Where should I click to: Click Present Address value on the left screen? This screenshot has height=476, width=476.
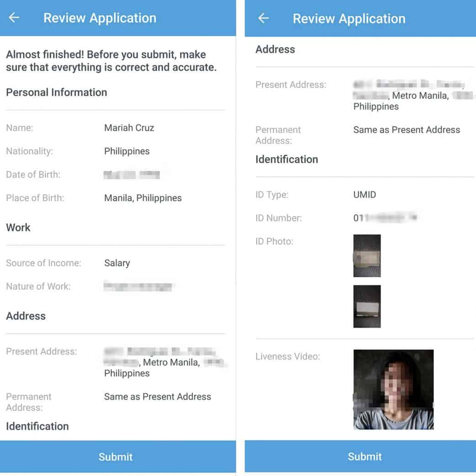[164, 362]
